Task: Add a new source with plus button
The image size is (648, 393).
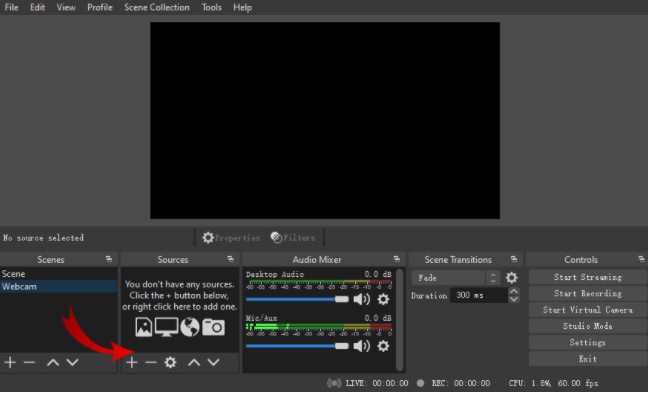Action: [x=132, y=362]
